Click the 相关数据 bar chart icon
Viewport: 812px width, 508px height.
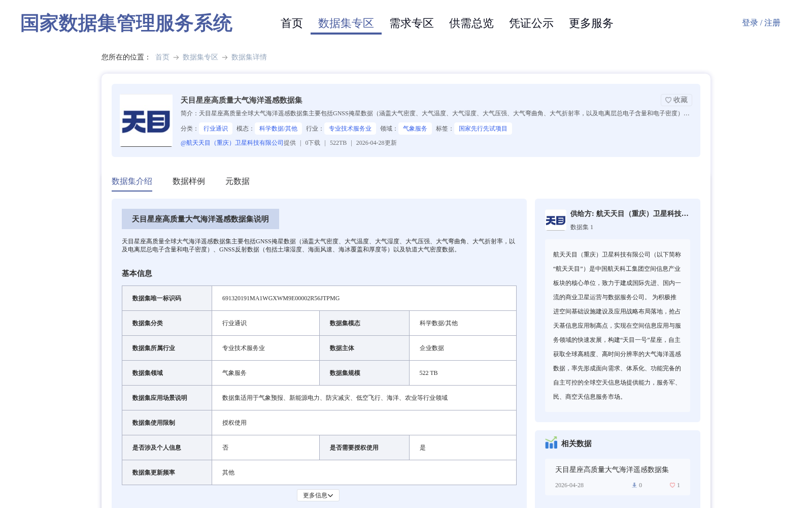coord(551,443)
